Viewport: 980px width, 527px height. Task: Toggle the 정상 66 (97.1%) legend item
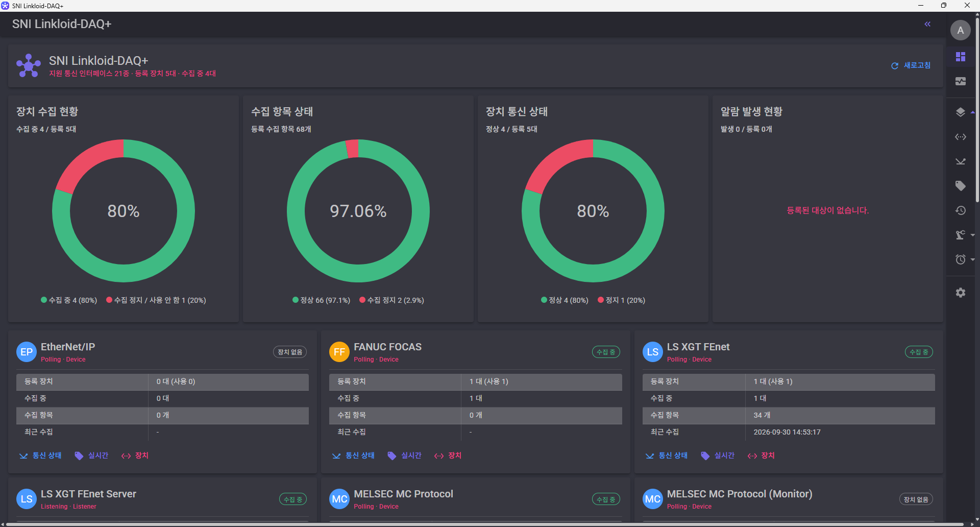pyautogui.click(x=322, y=300)
